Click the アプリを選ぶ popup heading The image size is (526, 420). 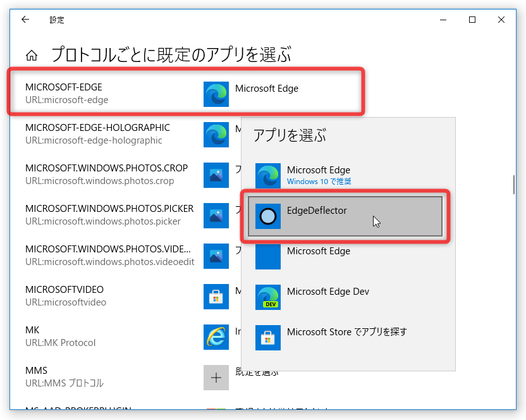290,135
